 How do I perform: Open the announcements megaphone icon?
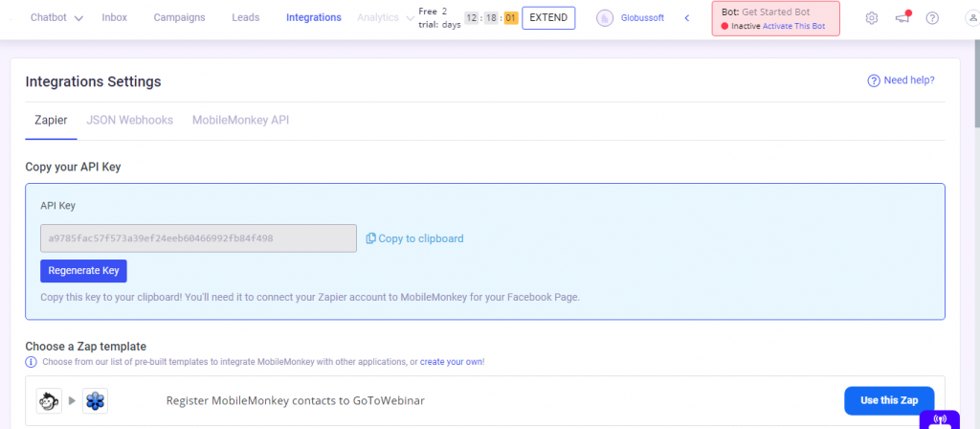(902, 17)
